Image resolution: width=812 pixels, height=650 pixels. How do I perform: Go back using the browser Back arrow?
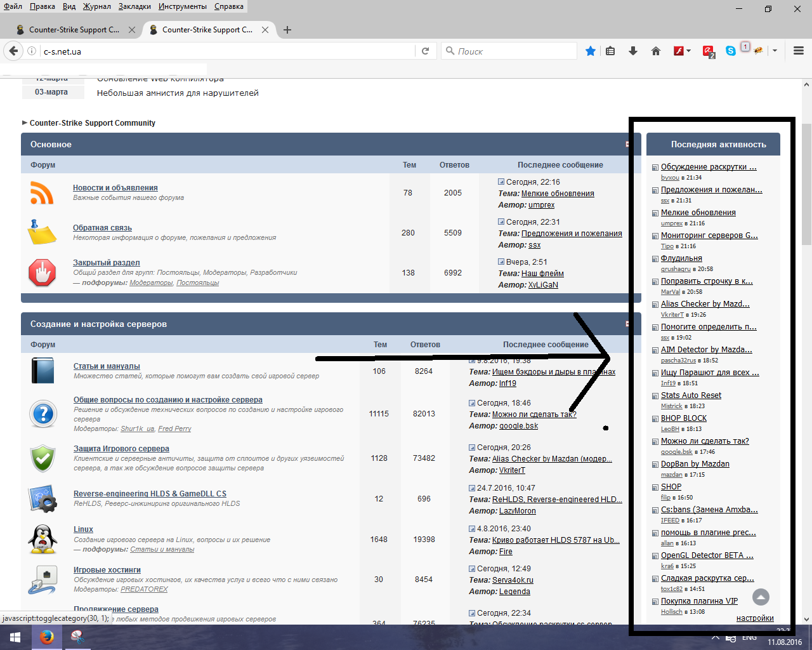tap(13, 51)
